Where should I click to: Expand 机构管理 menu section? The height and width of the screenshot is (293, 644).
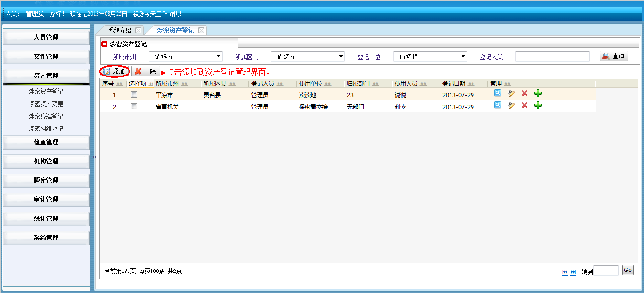pos(46,161)
